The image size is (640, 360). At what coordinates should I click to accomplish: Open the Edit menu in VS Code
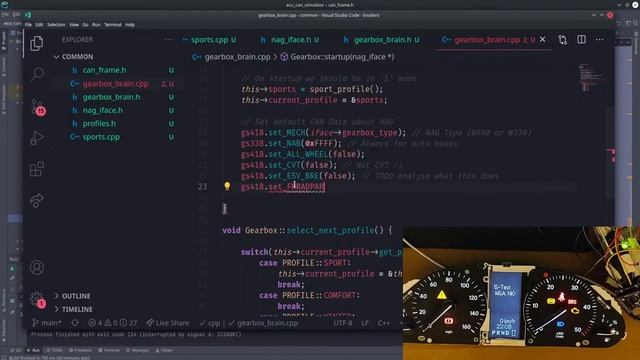point(39,24)
